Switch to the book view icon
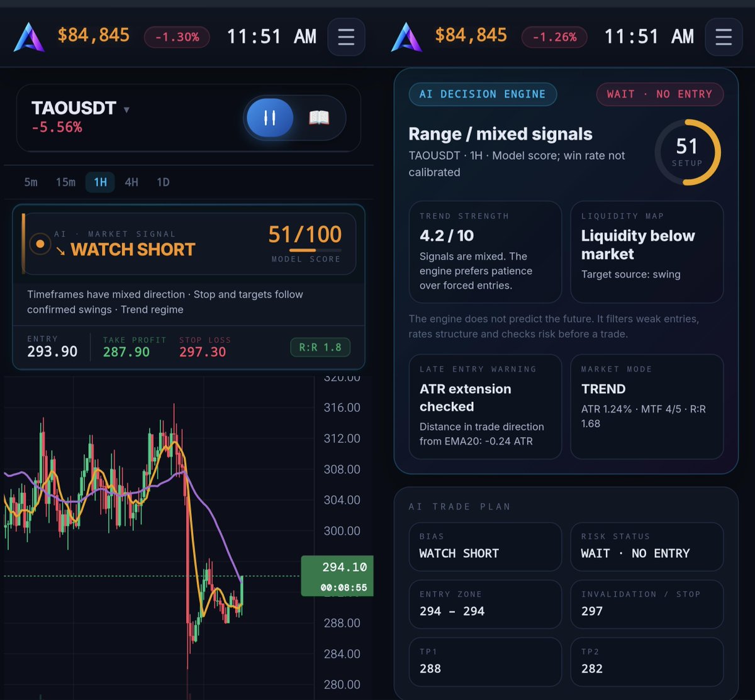This screenshot has width=755, height=700. coord(319,118)
